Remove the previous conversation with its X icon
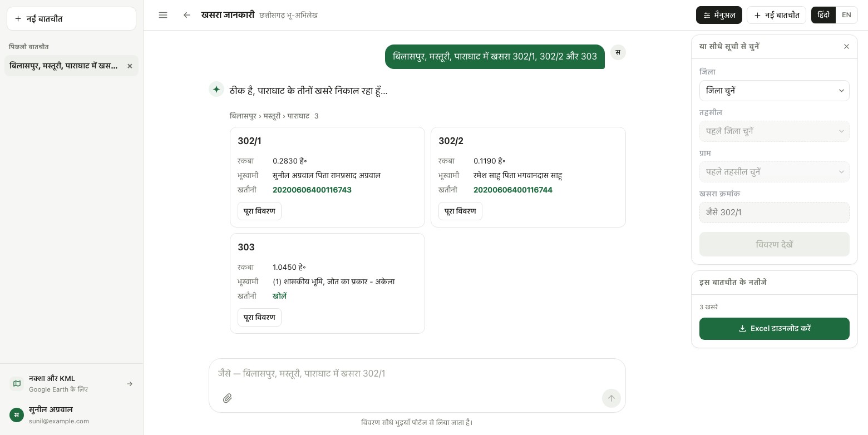Screen dimensions: 868x435 [x=130, y=66]
